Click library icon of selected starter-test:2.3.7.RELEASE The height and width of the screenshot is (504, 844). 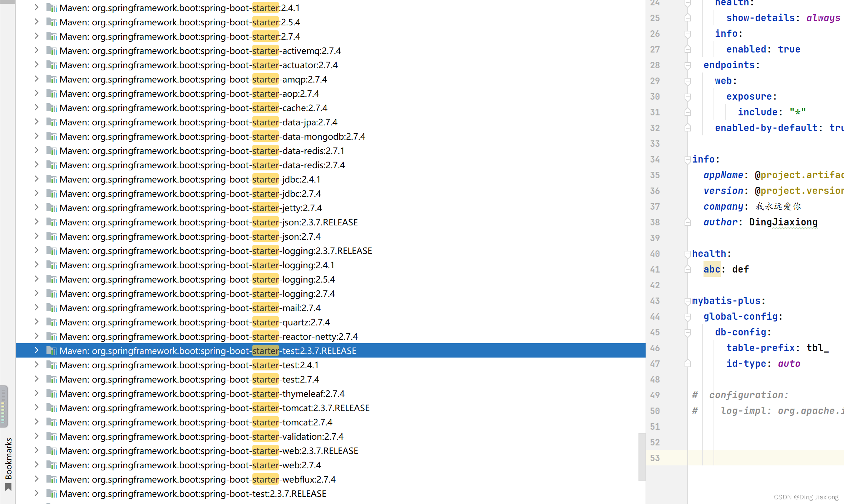click(52, 351)
